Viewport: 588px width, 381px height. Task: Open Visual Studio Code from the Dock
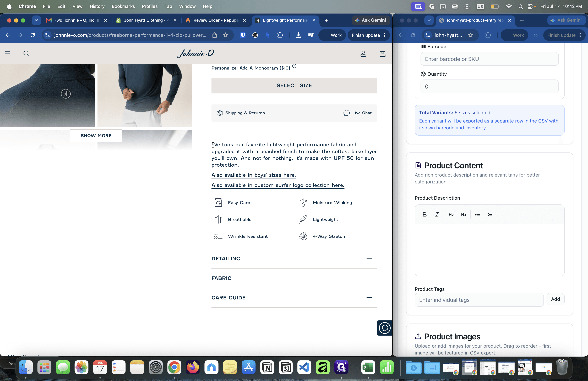[304, 367]
